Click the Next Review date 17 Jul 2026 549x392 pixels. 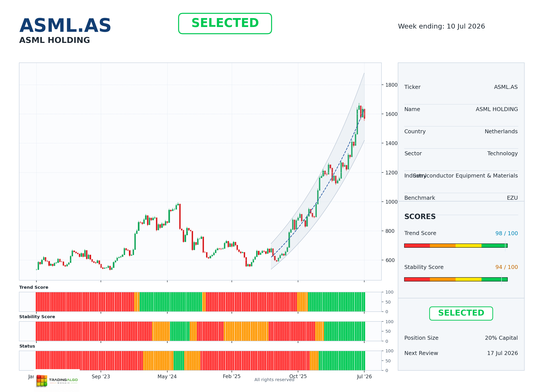[502, 353]
